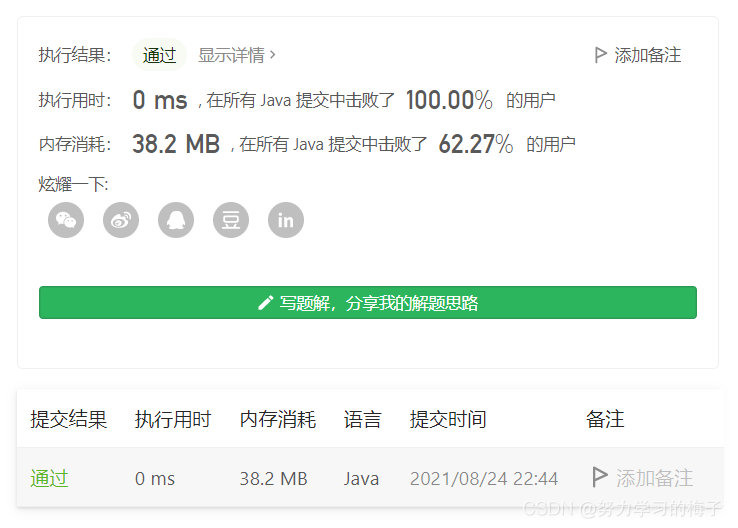Image resolution: width=738 pixels, height=528 pixels.
Task: Share result via LinkedIn icon
Action: click(286, 220)
